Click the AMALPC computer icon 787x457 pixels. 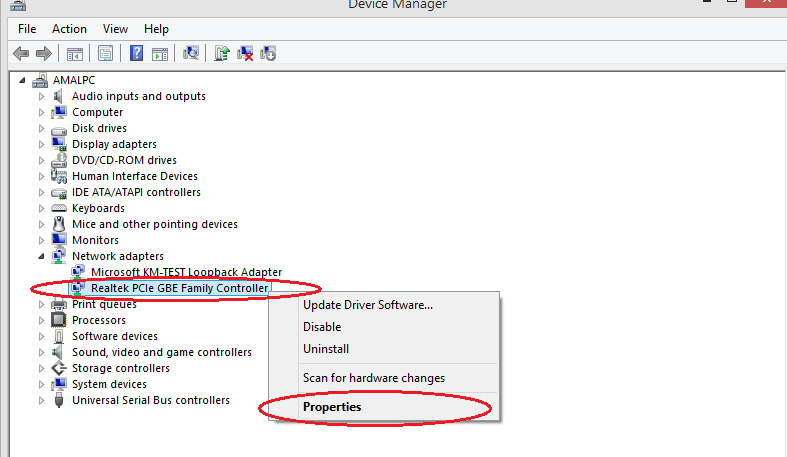[x=40, y=80]
